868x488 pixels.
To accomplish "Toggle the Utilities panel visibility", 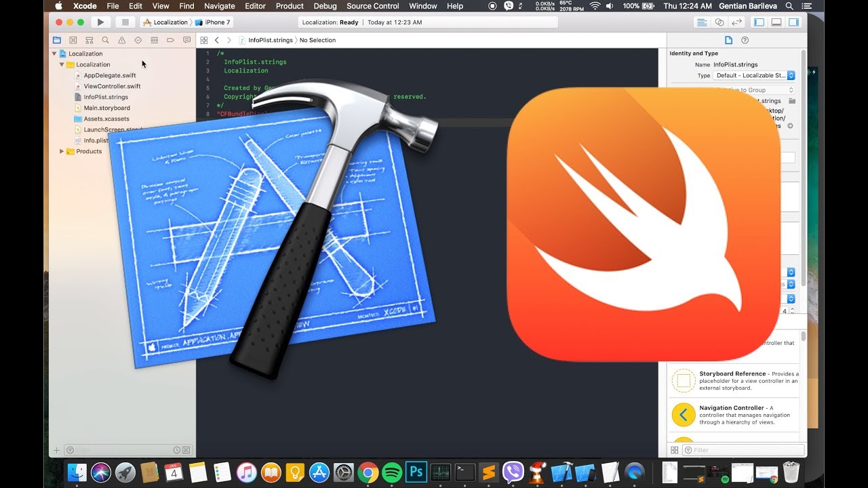I will pos(793,22).
